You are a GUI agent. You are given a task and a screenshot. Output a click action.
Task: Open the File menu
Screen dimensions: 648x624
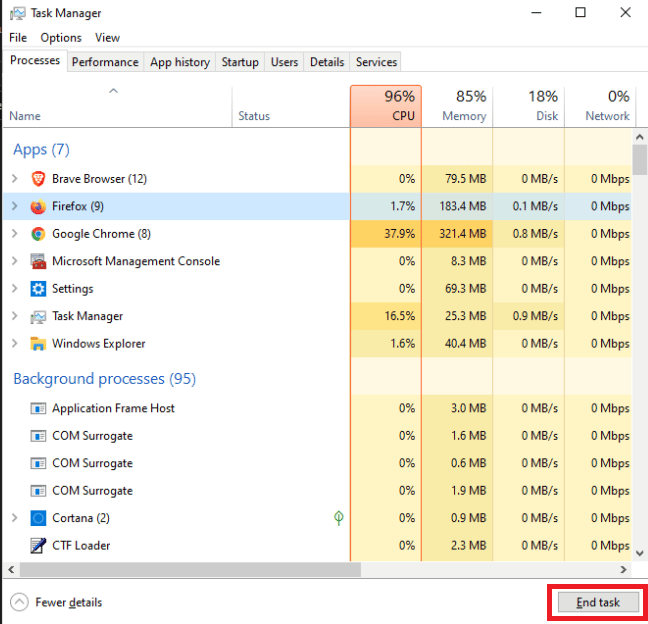(18, 38)
